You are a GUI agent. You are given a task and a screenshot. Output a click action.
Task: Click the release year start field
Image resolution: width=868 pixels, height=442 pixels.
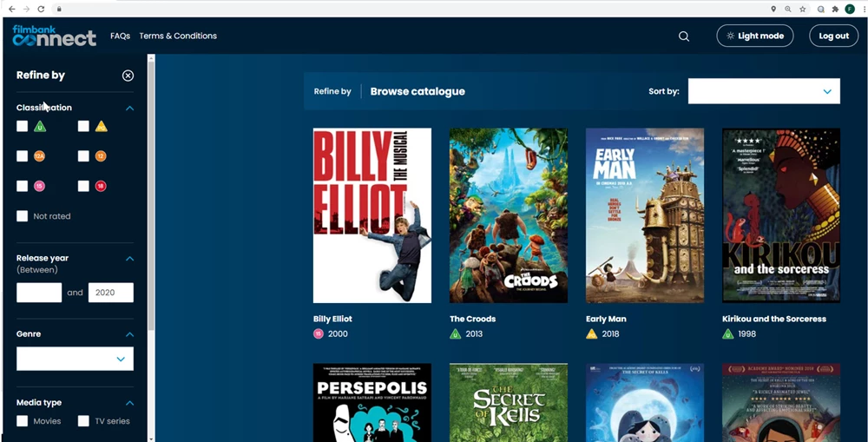click(39, 293)
